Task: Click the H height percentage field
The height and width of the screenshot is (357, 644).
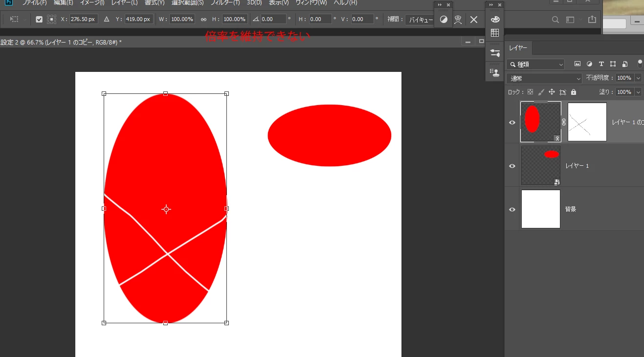Action: (235, 20)
